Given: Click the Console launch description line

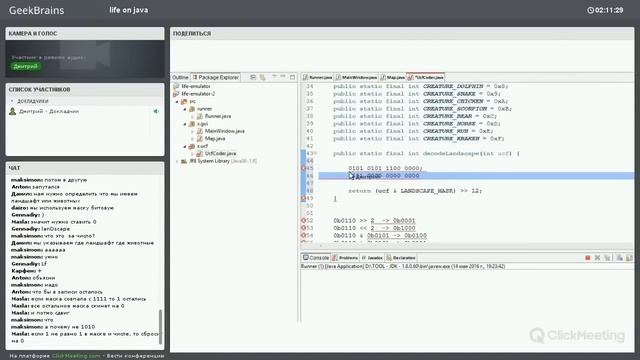Looking at the screenshot, I should coord(403,267).
